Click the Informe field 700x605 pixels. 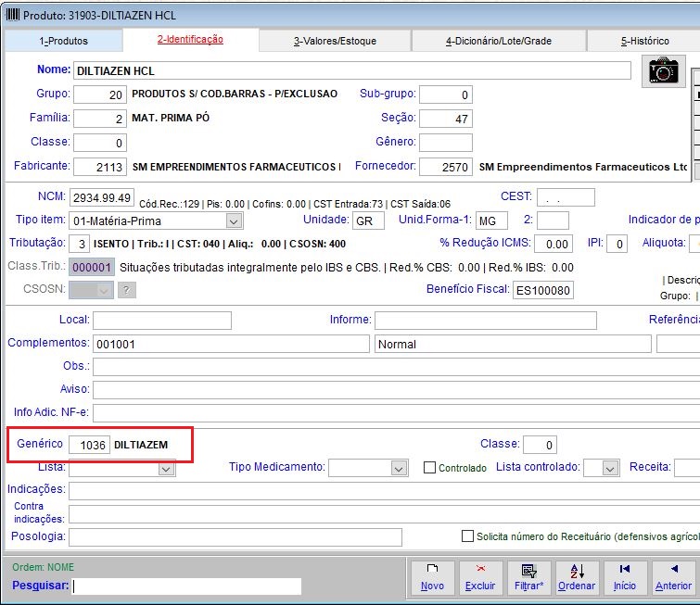point(486,321)
